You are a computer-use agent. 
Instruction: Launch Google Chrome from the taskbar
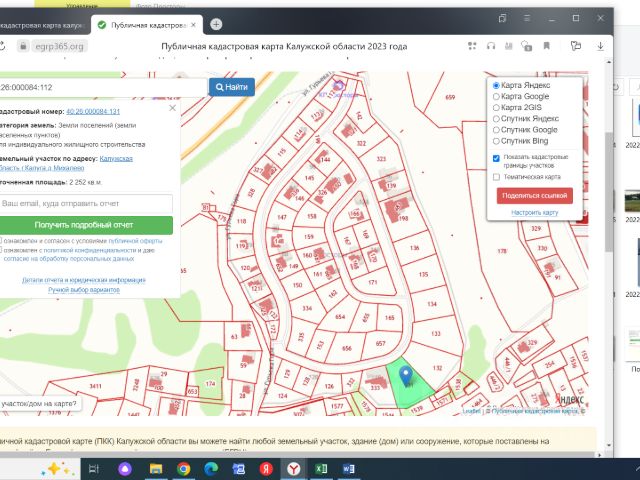tap(183, 467)
